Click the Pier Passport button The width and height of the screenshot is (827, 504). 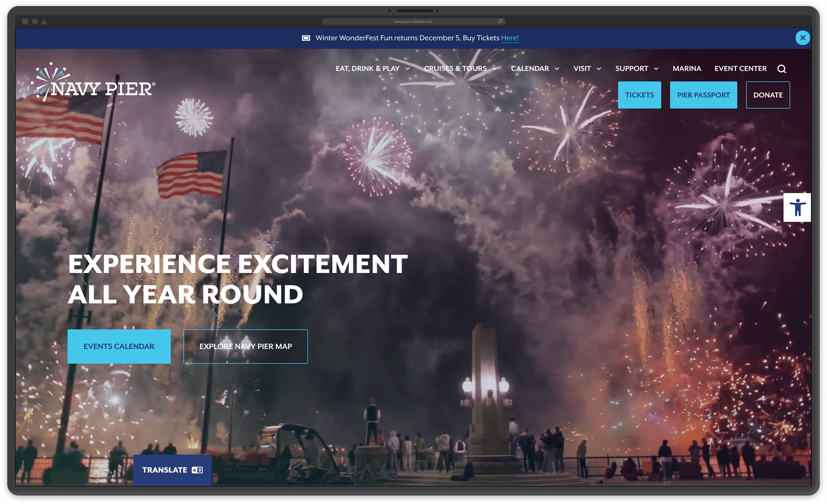[x=704, y=95]
